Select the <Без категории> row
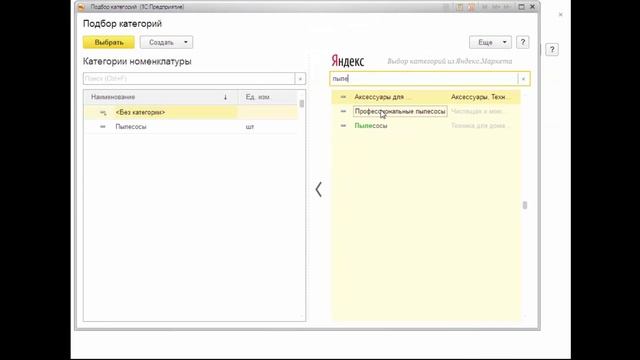Viewport: 640px width, 360px height. [191, 112]
